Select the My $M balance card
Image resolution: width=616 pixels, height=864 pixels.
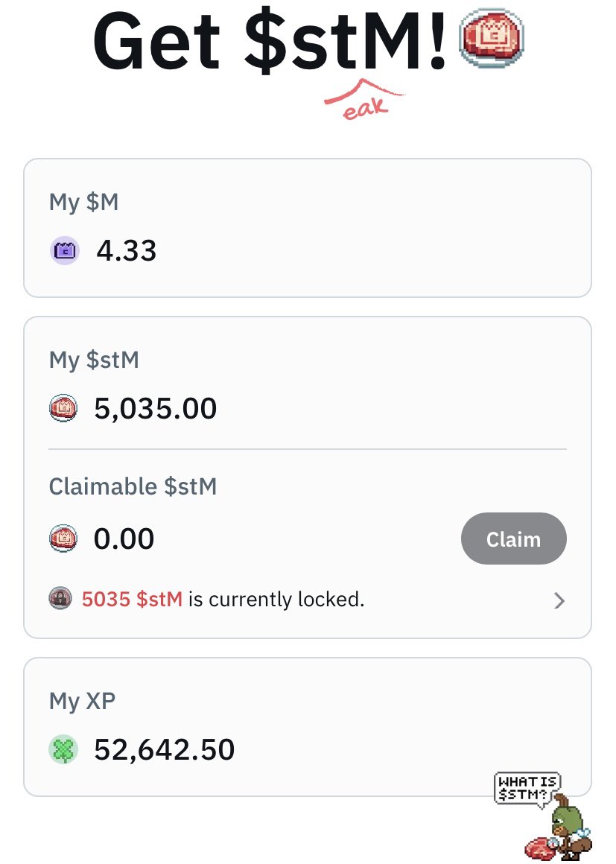[x=308, y=228]
